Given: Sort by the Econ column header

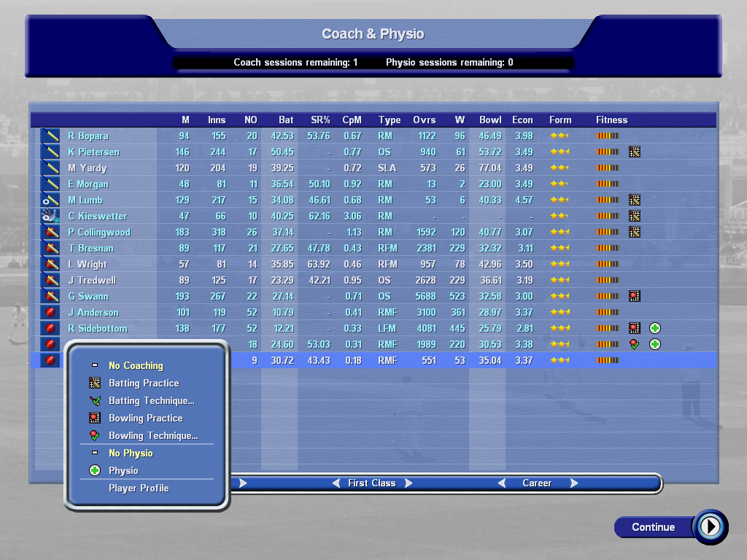Looking at the screenshot, I should pos(522,120).
